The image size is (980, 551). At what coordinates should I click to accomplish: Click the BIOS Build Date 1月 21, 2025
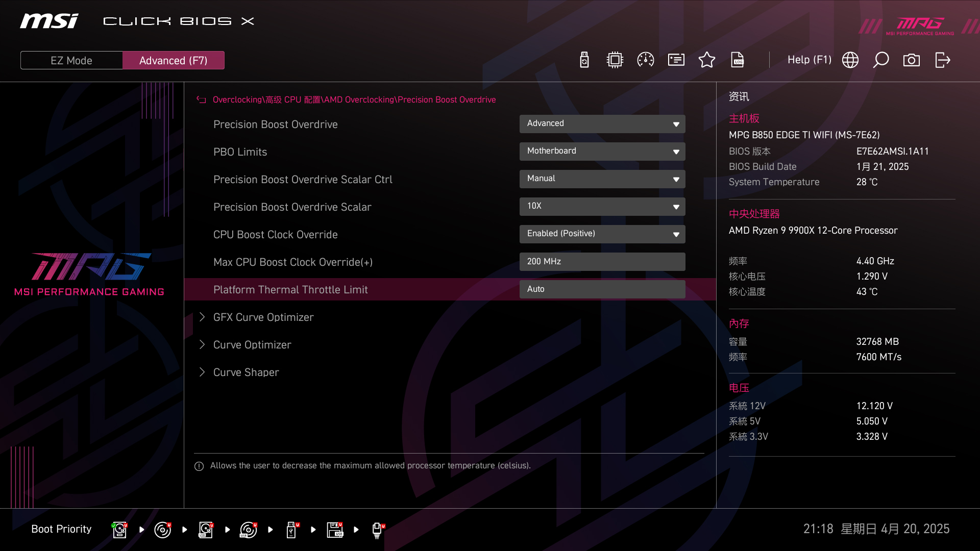click(x=883, y=167)
